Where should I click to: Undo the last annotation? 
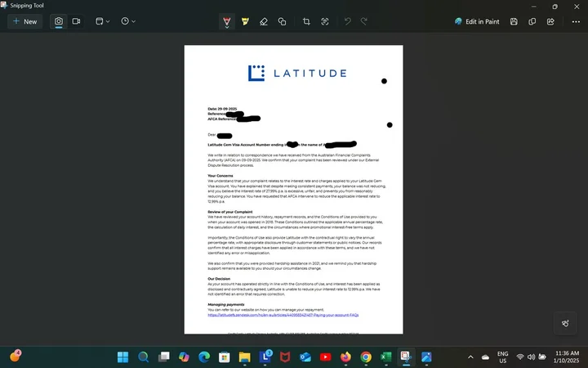pyautogui.click(x=348, y=22)
